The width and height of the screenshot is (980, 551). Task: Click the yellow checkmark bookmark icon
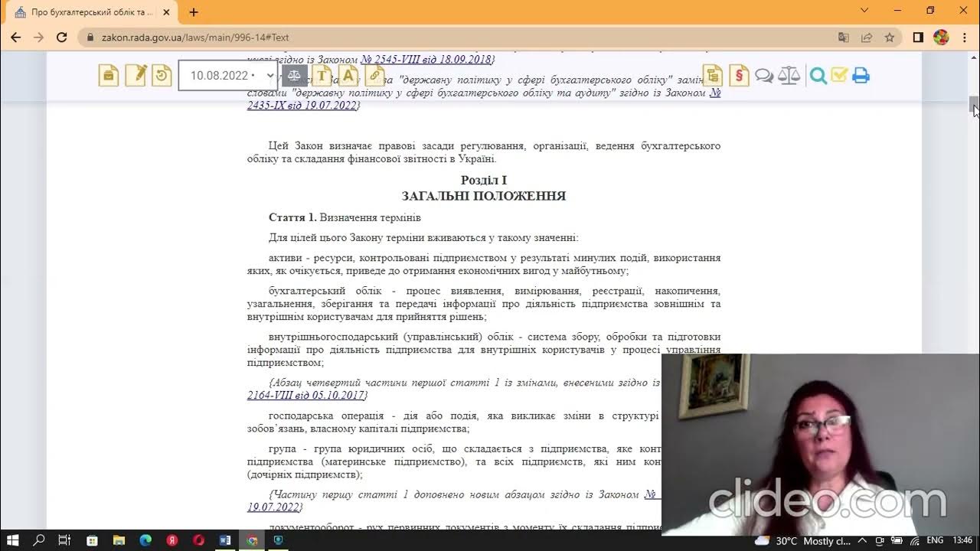click(x=839, y=75)
